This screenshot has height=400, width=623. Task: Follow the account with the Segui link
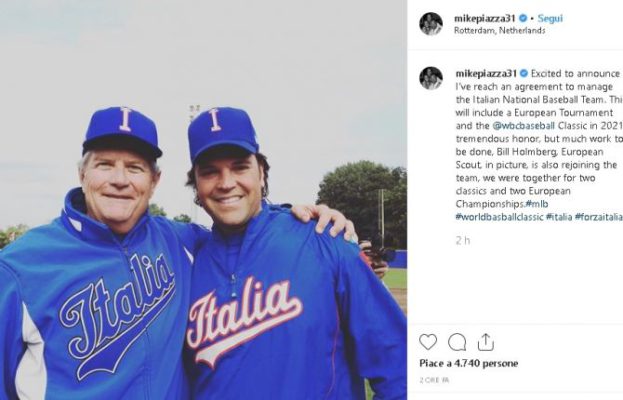[551, 18]
